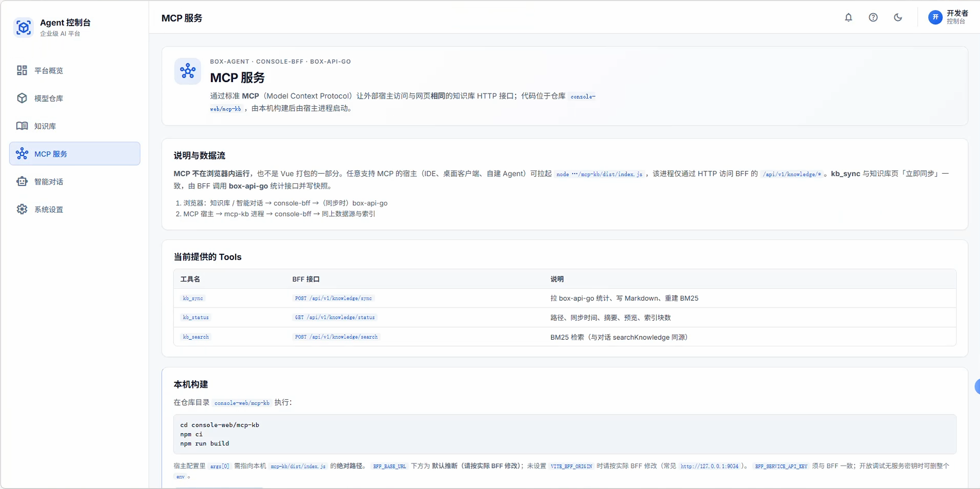This screenshot has width=980, height=489.
Task: Click the blue floating circle at the right edge
Action: click(x=978, y=387)
